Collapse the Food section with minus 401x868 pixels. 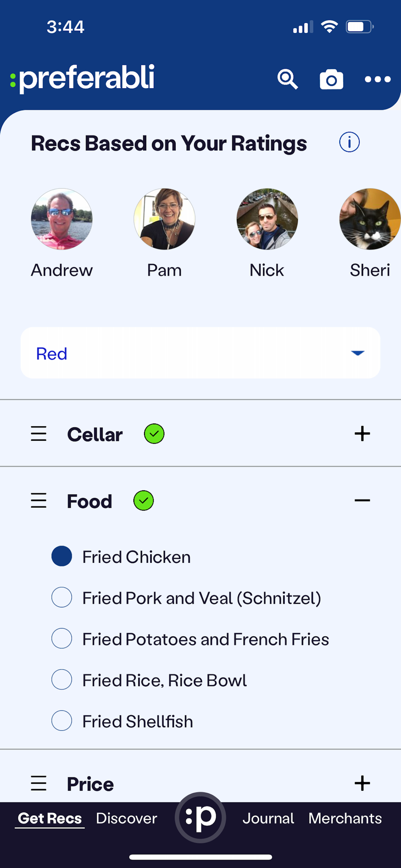tap(362, 500)
